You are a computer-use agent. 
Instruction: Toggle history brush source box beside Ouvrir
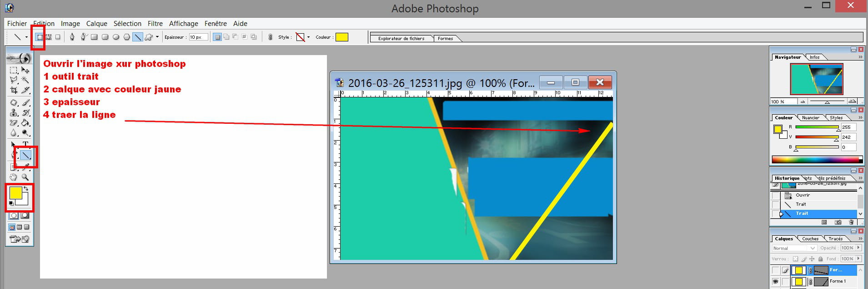(x=776, y=195)
